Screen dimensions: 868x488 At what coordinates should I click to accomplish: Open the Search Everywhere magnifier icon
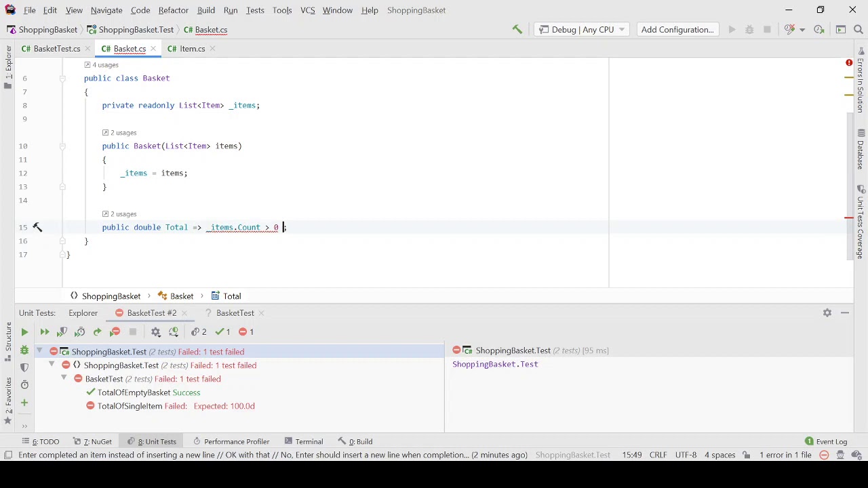pos(859,29)
